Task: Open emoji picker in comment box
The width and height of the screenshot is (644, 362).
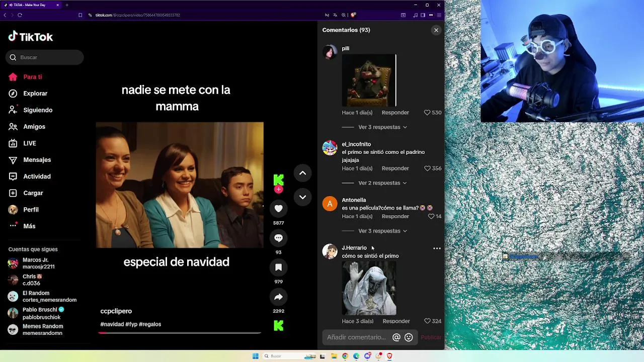Action: [x=409, y=337]
